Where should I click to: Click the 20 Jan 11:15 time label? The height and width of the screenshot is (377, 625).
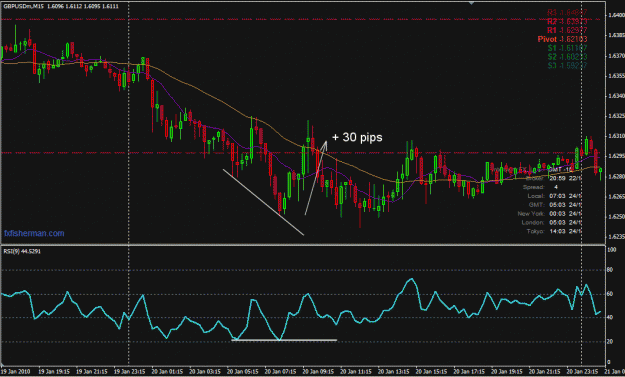pyautogui.click(x=356, y=371)
